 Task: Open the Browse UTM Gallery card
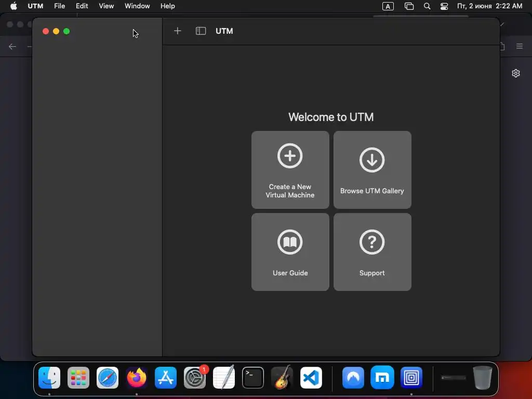372,170
